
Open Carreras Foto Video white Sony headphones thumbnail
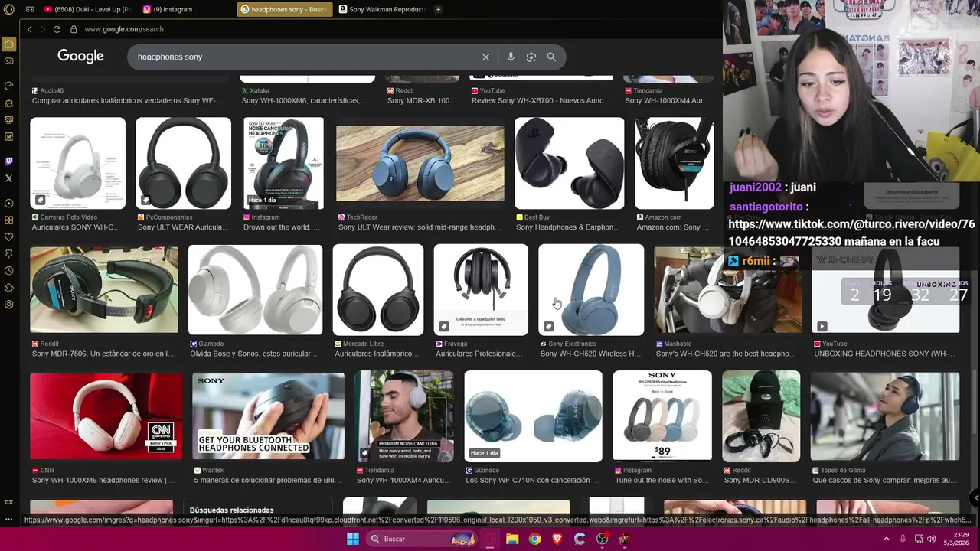click(77, 163)
